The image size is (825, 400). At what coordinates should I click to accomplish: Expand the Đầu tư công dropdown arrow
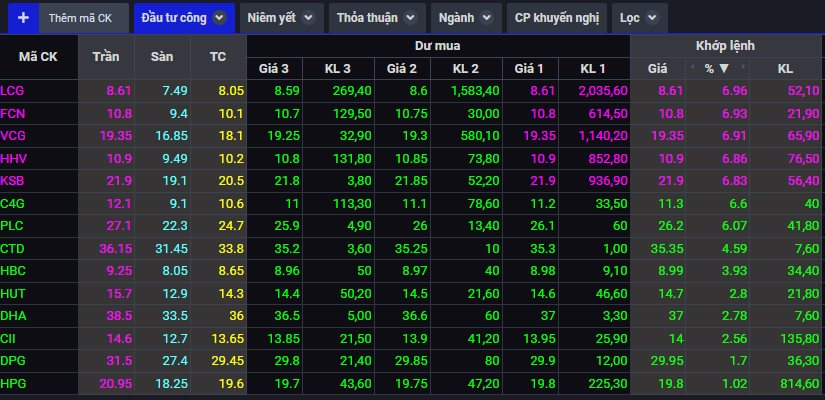pos(220,18)
